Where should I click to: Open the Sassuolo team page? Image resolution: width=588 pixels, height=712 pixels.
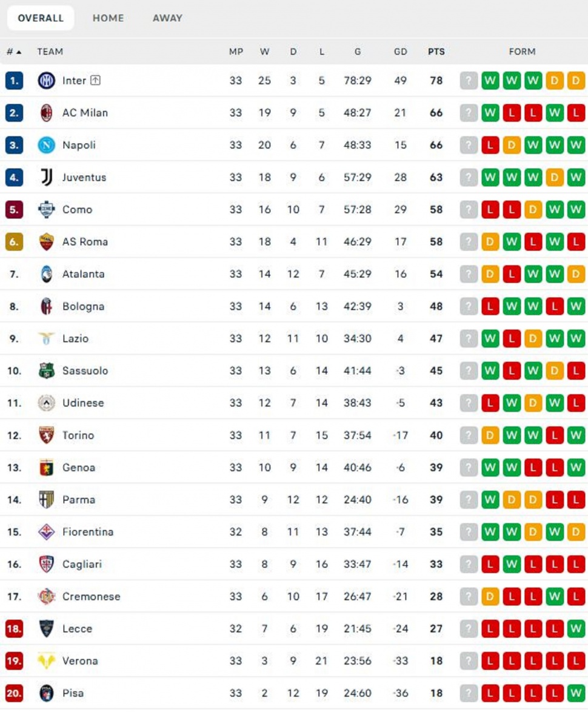click(85, 371)
